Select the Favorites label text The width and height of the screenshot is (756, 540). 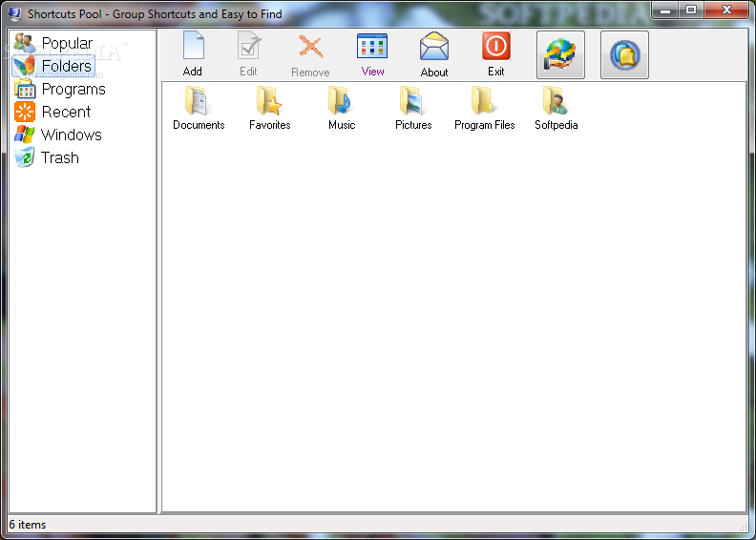point(270,125)
